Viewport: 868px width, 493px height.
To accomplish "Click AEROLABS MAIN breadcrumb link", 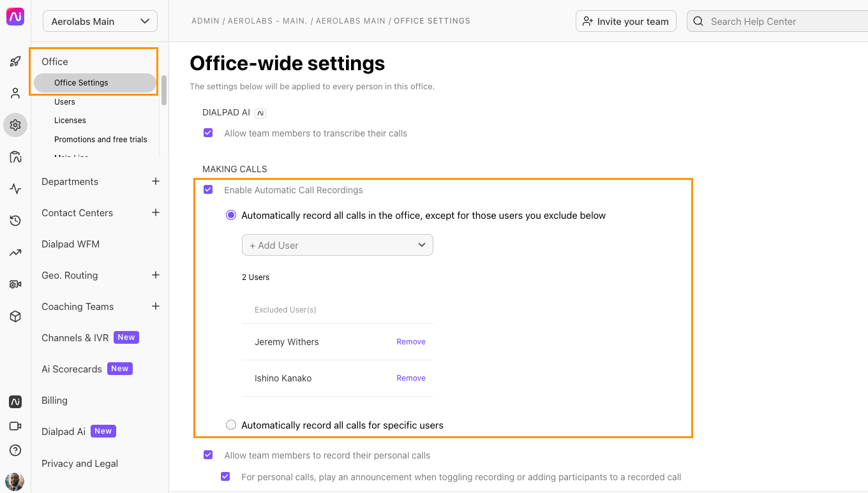I will pos(350,21).
